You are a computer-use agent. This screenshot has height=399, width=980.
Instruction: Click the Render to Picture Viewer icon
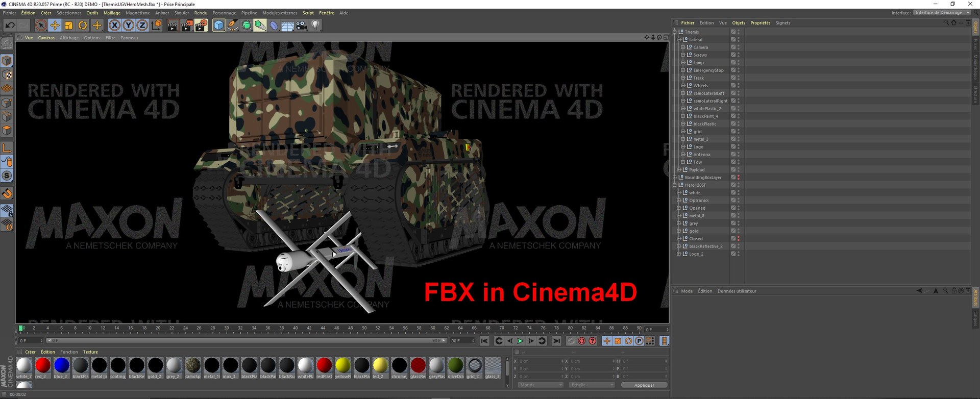[x=187, y=25]
